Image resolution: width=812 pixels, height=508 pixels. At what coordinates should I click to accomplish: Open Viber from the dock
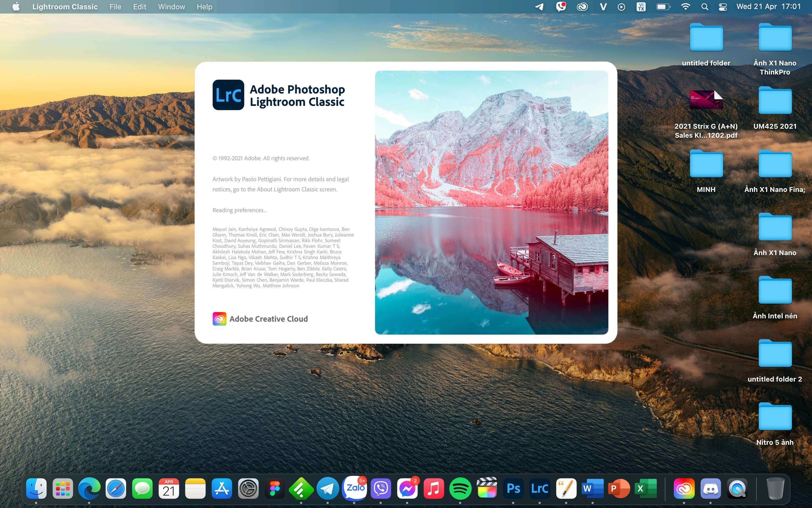(381, 488)
